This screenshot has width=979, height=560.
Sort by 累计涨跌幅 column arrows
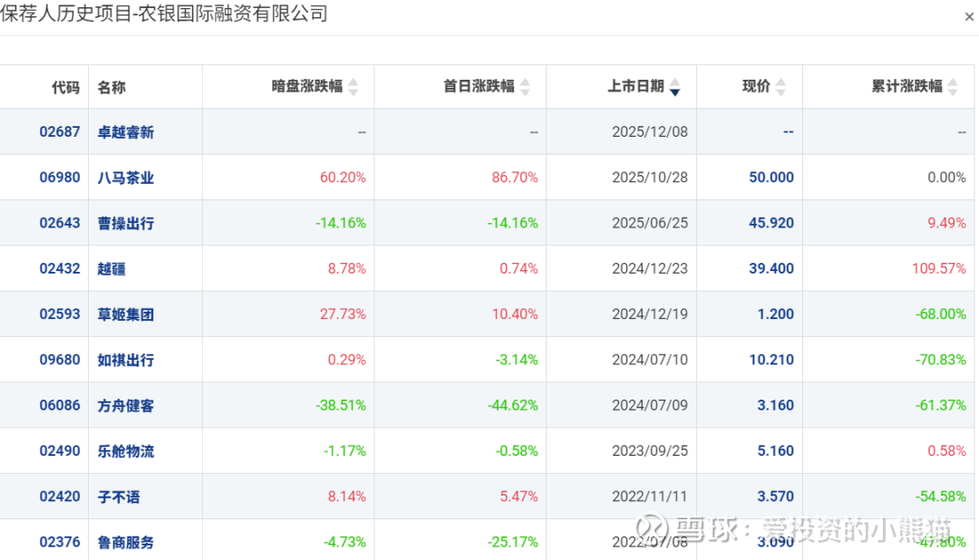point(953,87)
